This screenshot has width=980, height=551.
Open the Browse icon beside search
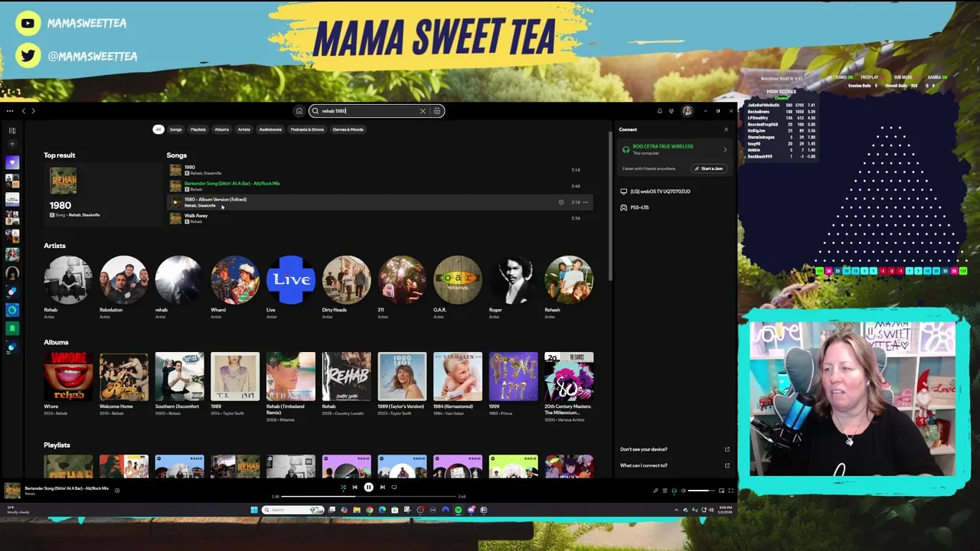coord(437,111)
